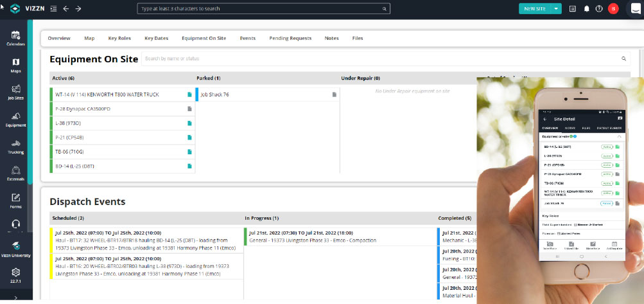The height and width of the screenshot is (304, 644).
Task: Switch to the Key Roles tab
Action: (119, 39)
